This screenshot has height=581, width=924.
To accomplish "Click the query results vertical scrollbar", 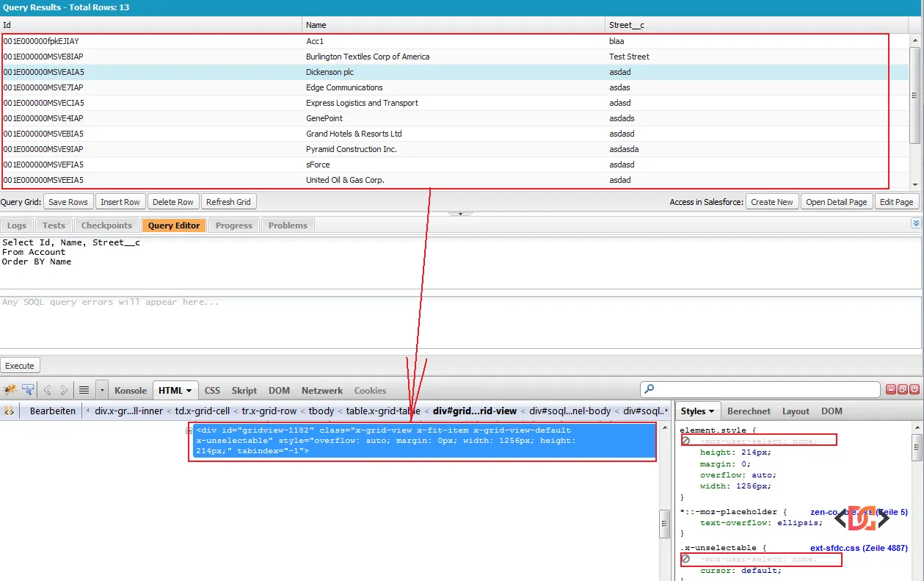I will point(914,95).
